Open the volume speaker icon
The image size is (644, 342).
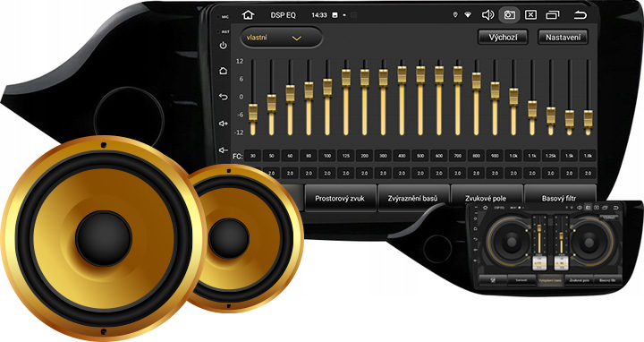pyautogui.click(x=487, y=15)
